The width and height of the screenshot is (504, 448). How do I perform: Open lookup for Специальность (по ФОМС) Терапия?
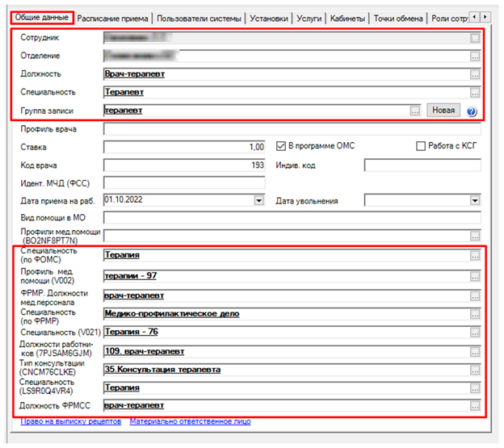tap(475, 256)
